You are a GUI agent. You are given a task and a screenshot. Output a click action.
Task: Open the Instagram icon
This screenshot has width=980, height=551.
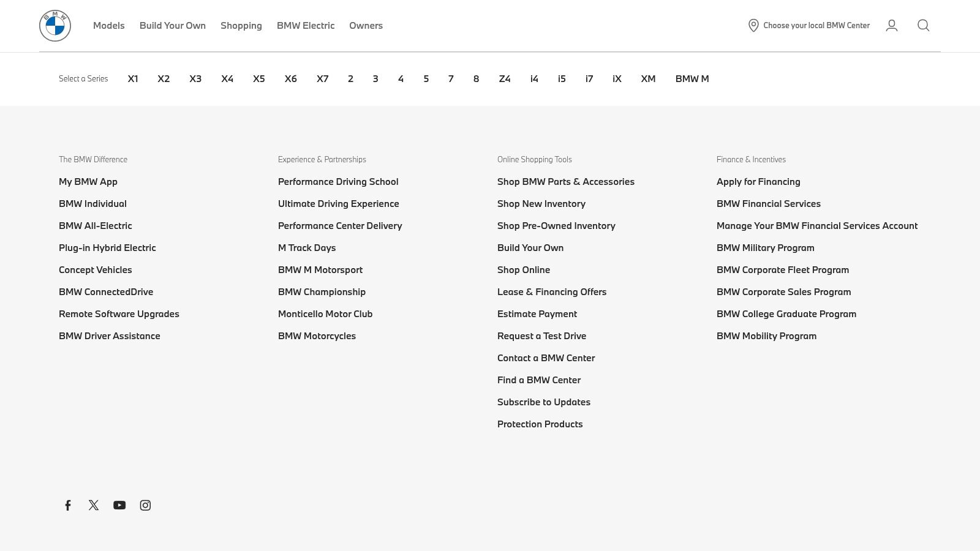click(145, 505)
